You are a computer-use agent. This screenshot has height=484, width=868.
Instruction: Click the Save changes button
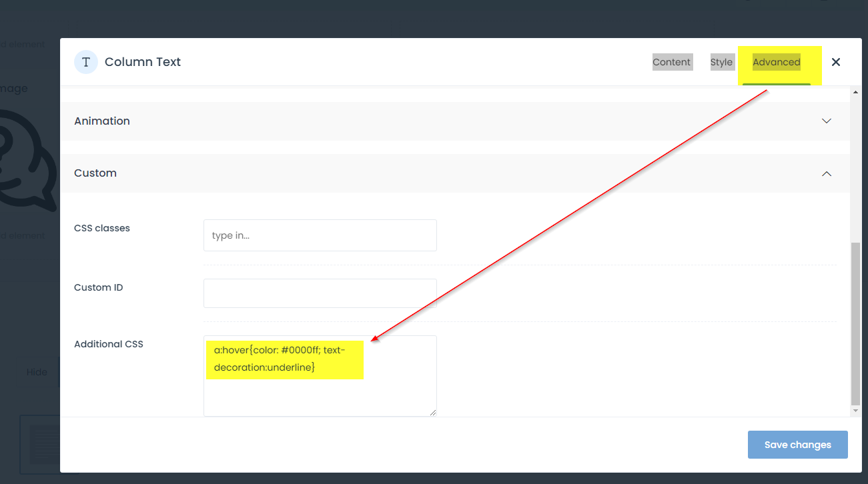click(798, 445)
